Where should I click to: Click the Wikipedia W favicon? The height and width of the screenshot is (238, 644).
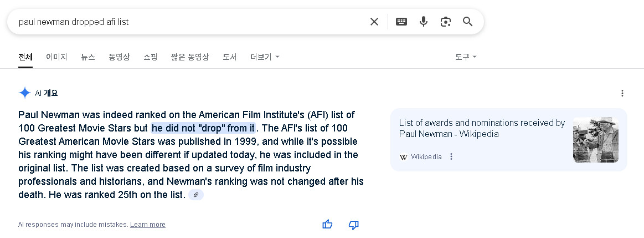pyautogui.click(x=403, y=157)
